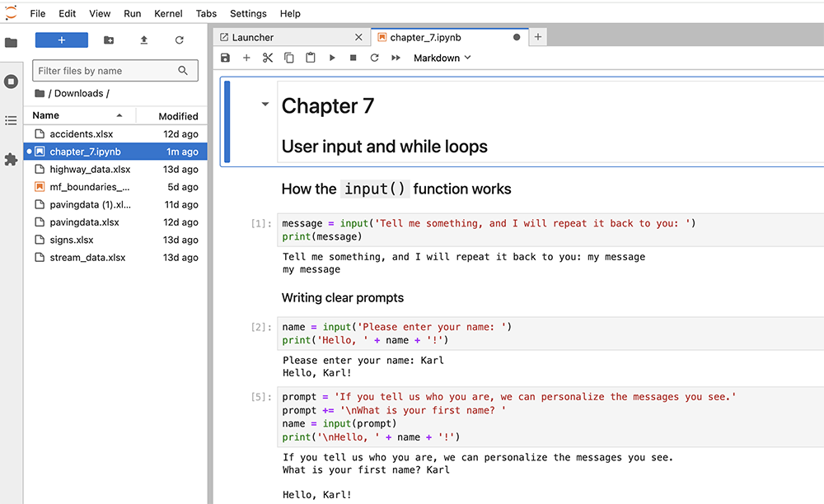Image resolution: width=824 pixels, height=504 pixels.
Task: Open Running Terminals and Kernels sidebar
Action: tap(11, 82)
